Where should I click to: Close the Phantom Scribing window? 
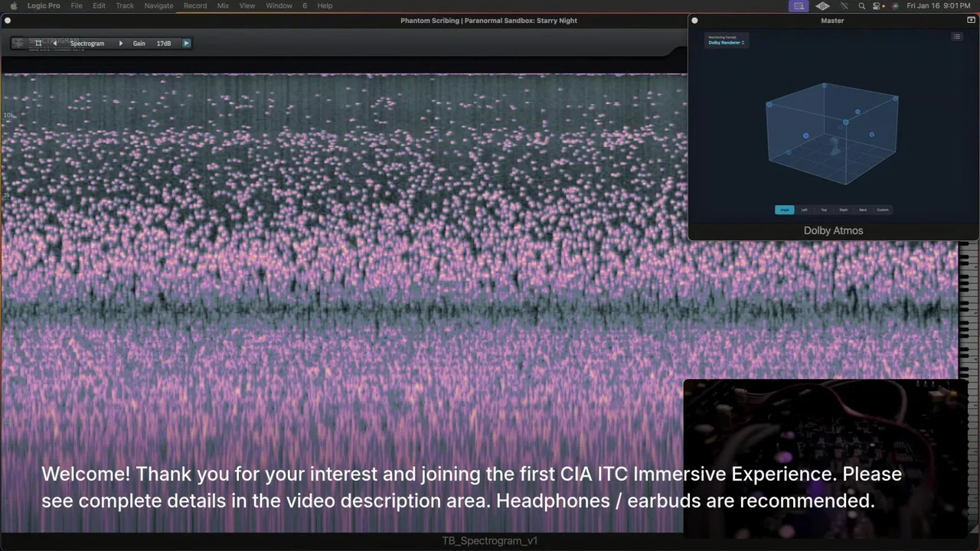click(8, 21)
